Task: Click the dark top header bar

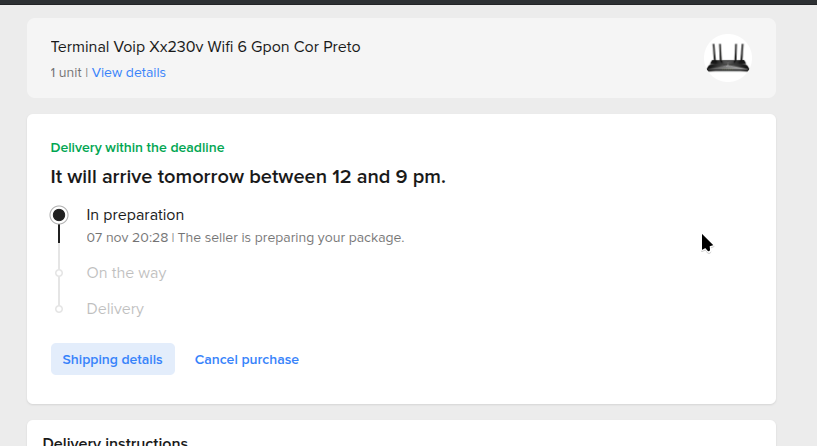Action: (408, 2)
